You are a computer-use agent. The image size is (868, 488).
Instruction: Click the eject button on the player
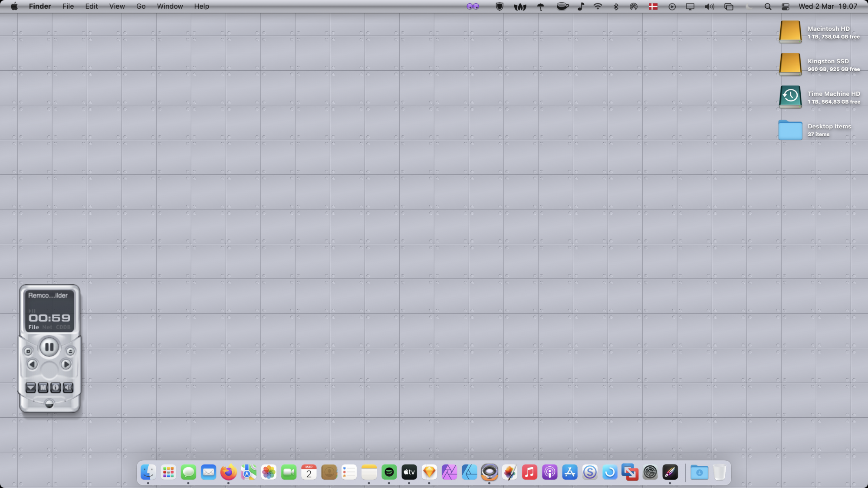click(x=70, y=351)
